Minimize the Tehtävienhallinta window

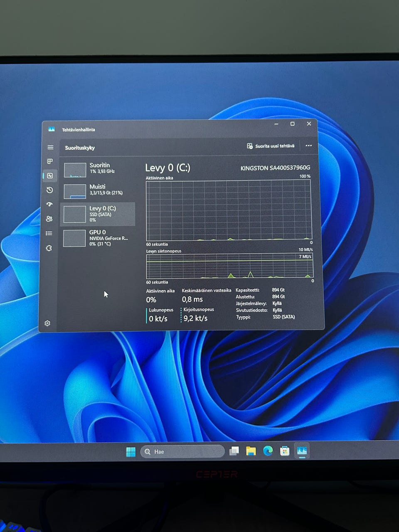276,124
